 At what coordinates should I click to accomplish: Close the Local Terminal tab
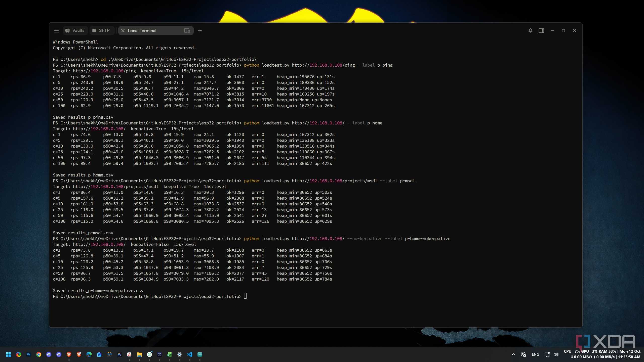[123, 30]
